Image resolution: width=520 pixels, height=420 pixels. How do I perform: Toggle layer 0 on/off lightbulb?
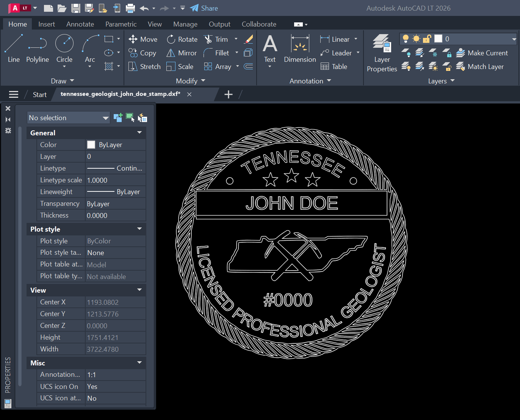pos(406,39)
